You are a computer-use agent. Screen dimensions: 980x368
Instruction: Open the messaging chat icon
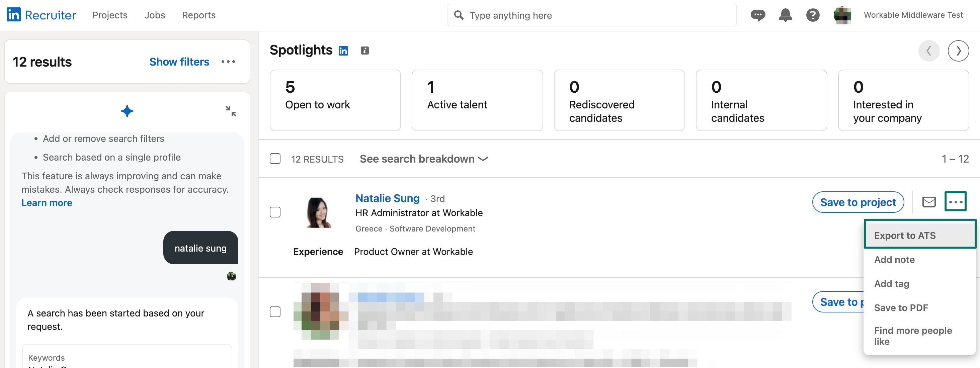pos(757,15)
